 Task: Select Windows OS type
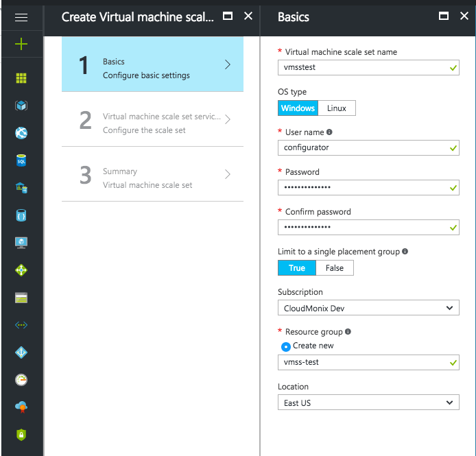[x=298, y=108]
